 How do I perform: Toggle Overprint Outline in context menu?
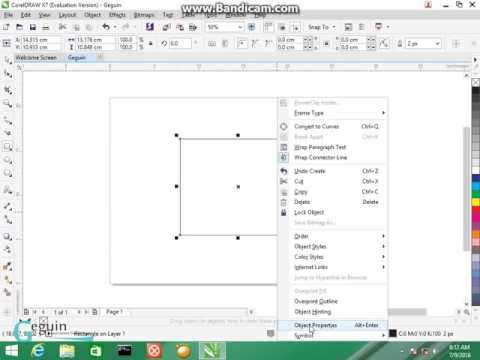[x=316, y=301]
